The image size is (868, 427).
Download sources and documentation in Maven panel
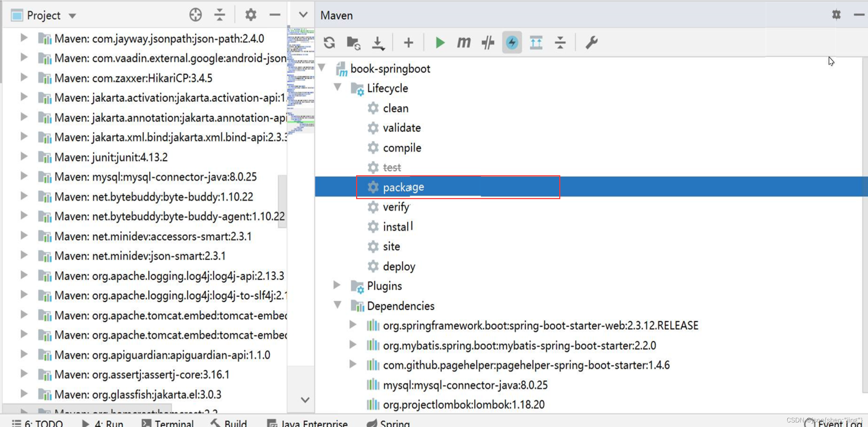pyautogui.click(x=378, y=42)
